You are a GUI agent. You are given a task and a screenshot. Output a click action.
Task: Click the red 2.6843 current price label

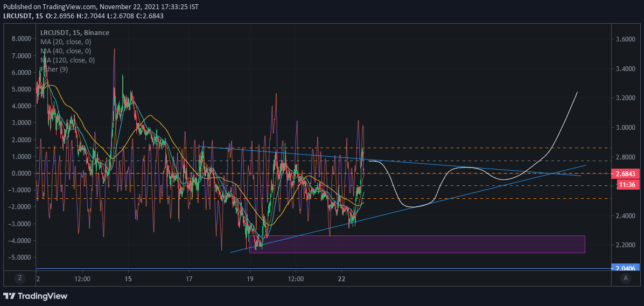pyautogui.click(x=625, y=174)
